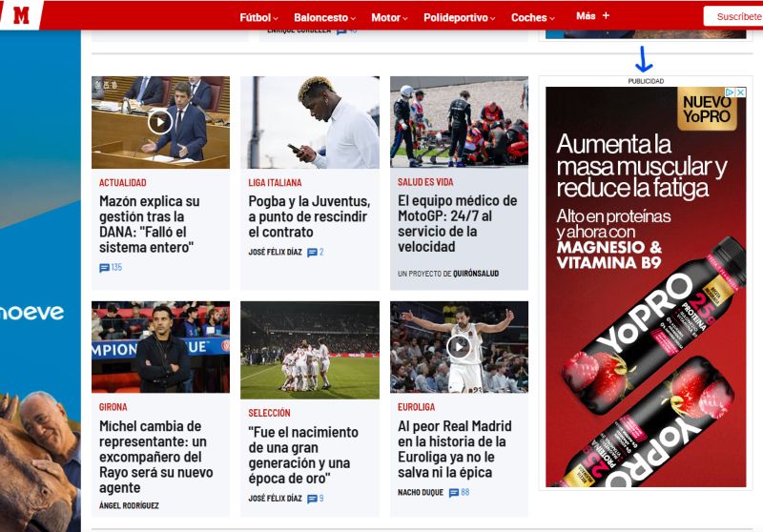This screenshot has width=763, height=532.
Task: Open the MotoGP medical team headline
Action: coord(458,224)
